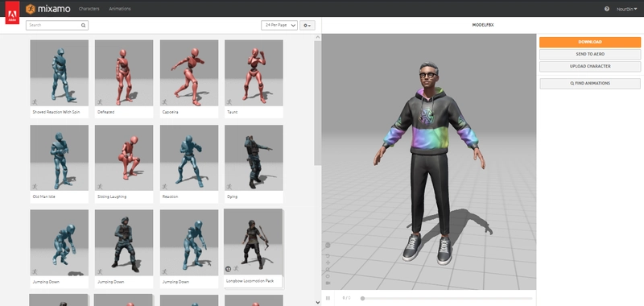Click the orange Download button

coord(590,42)
